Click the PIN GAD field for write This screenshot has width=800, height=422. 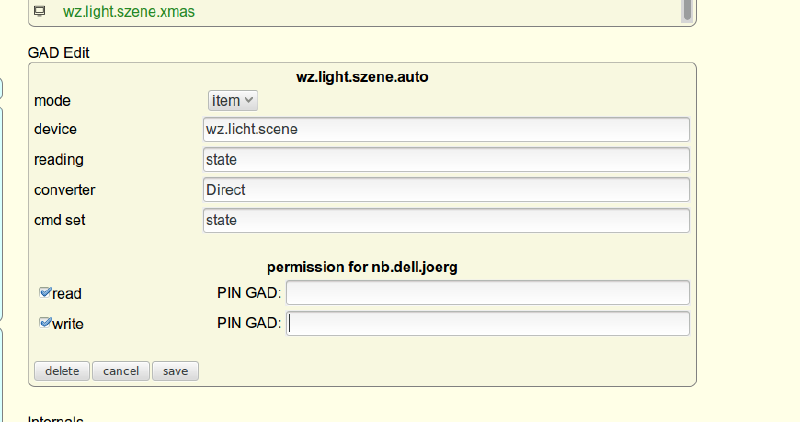coord(488,323)
